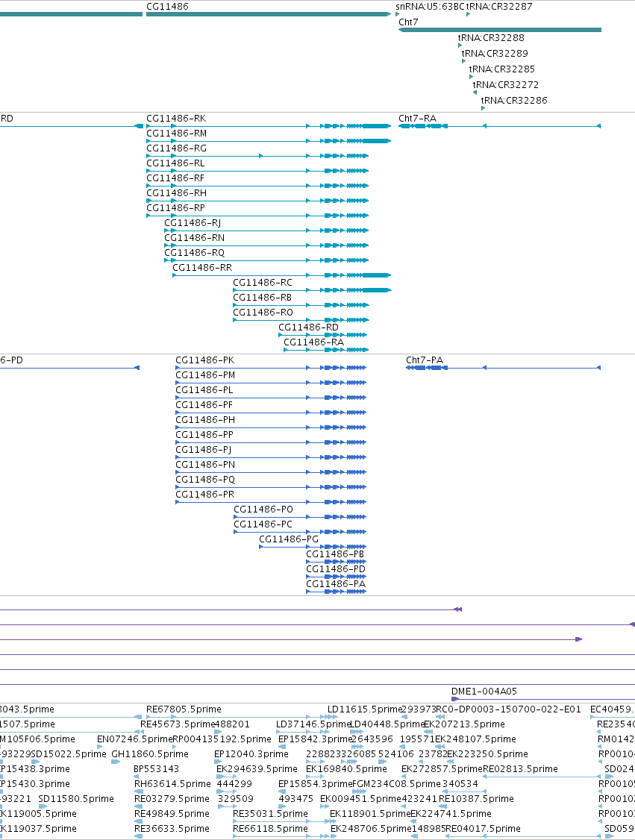Select protein CG11486-PB
This screenshot has width=635, height=840.
pos(335,554)
